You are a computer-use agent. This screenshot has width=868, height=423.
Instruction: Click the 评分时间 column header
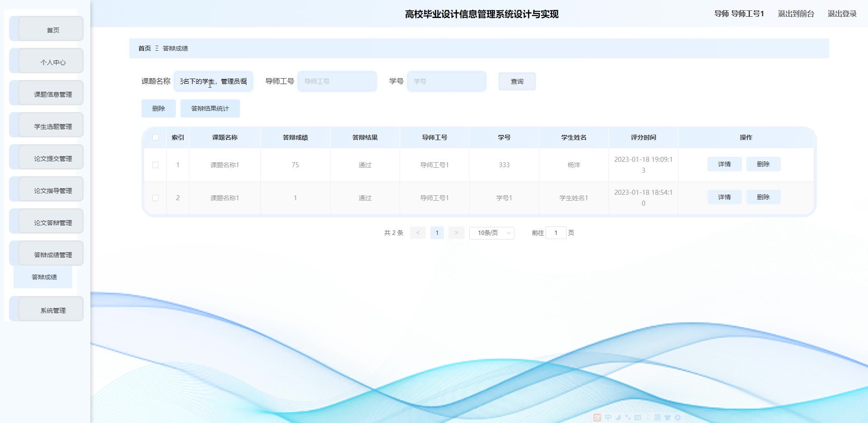coord(644,137)
